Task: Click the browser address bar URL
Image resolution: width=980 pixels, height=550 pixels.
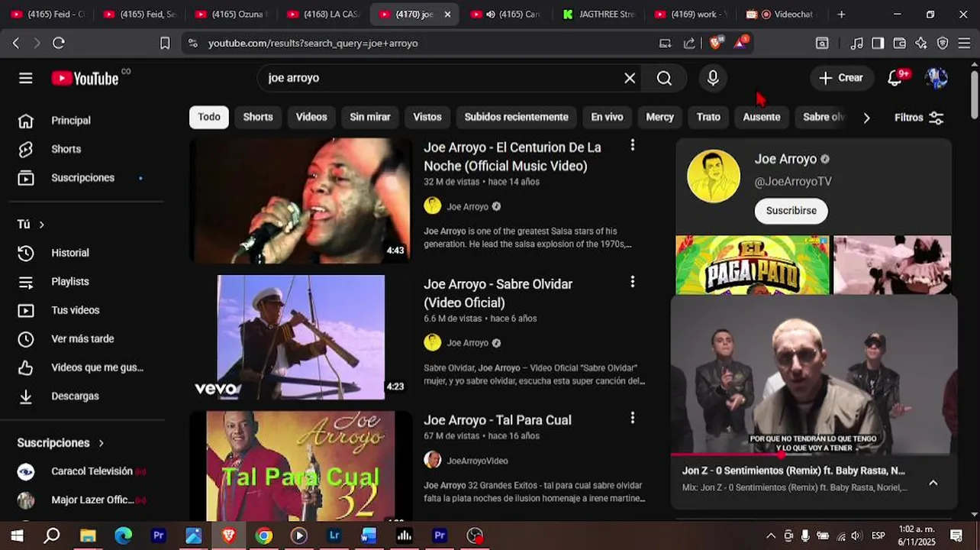Action: click(313, 44)
